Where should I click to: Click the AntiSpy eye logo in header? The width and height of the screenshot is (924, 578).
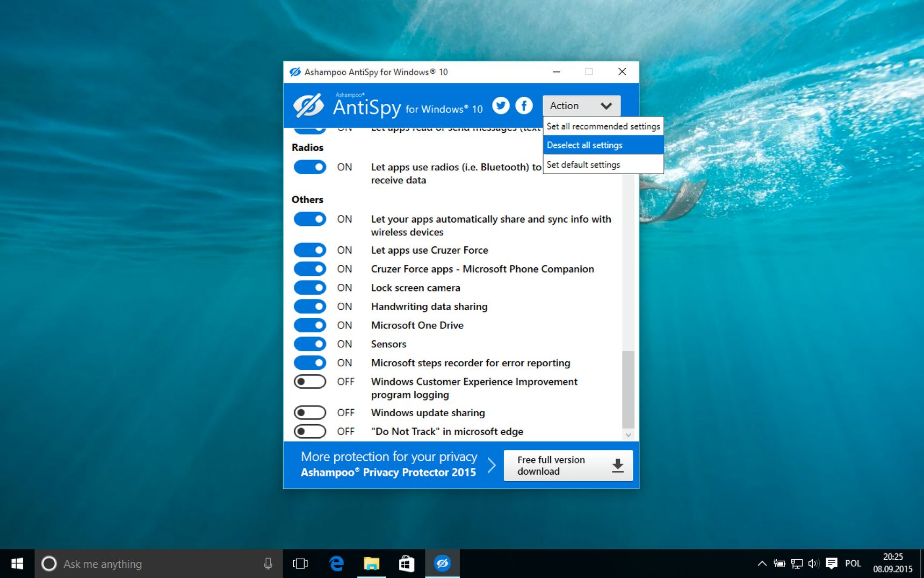(308, 105)
